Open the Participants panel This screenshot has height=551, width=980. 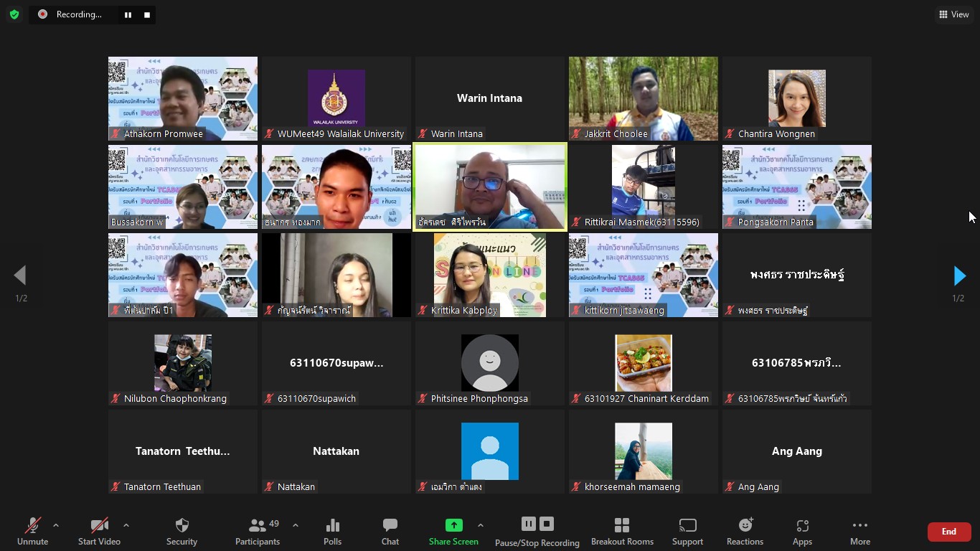pyautogui.click(x=258, y=532)
